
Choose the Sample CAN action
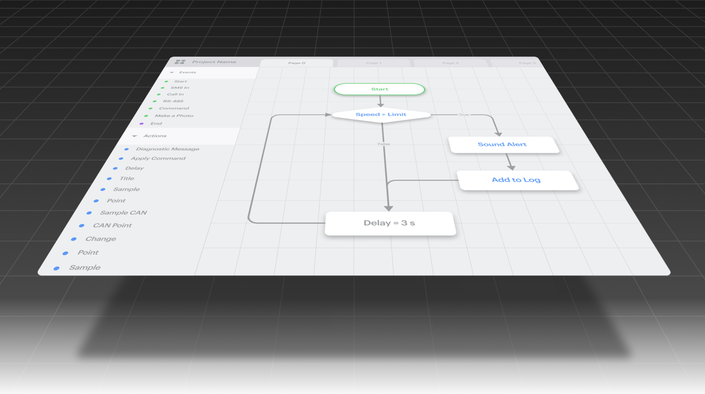click(123, 213)
